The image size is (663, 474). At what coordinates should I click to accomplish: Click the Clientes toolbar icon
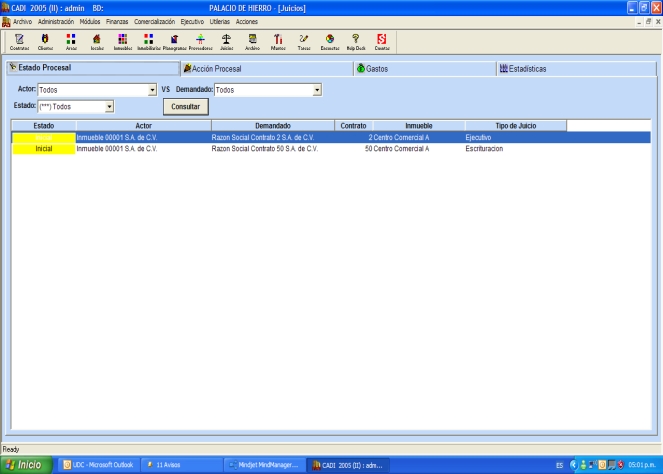[45, 41]
